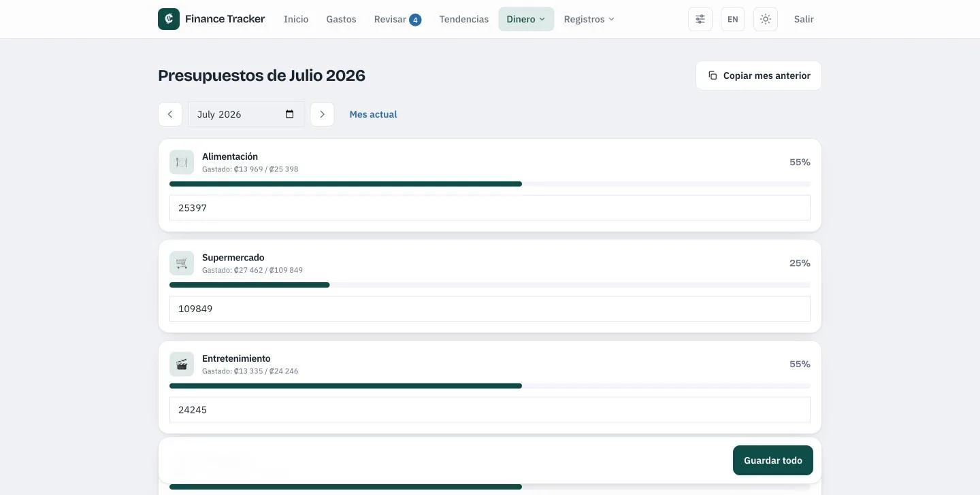Open the Tendencias tab

pos(464,19)
